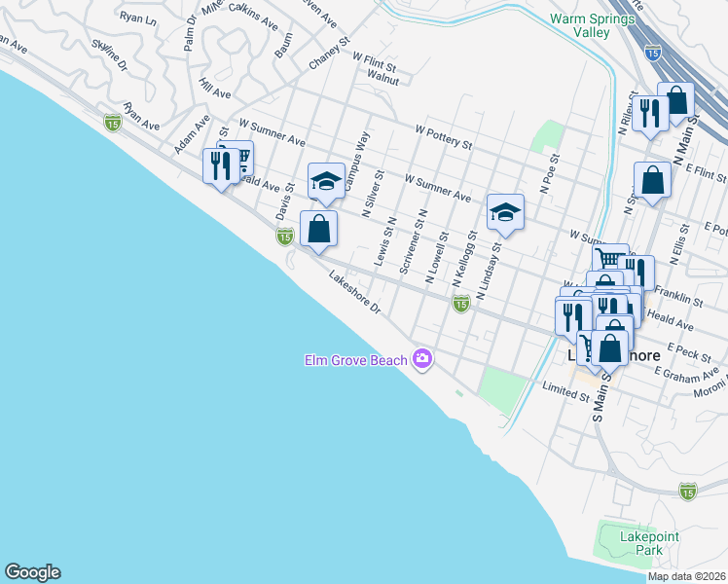Click the E Flint St street label
This screenshot has height=584, width=728.
707,172
